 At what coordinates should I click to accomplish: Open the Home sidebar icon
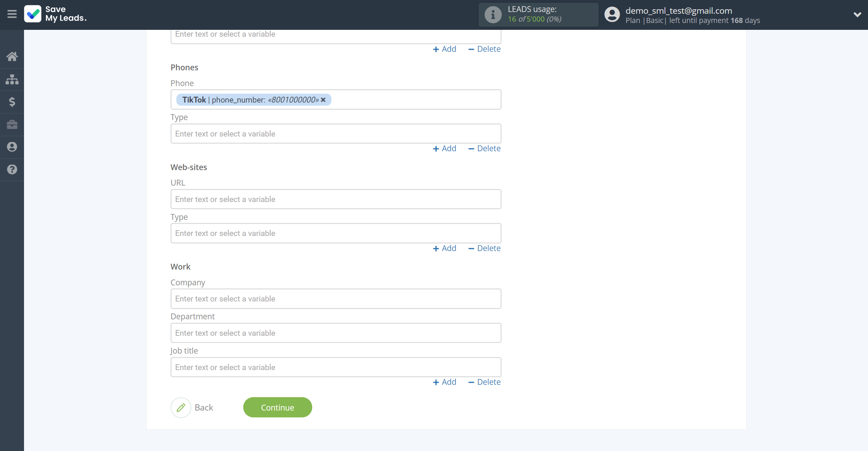[12, 56]
